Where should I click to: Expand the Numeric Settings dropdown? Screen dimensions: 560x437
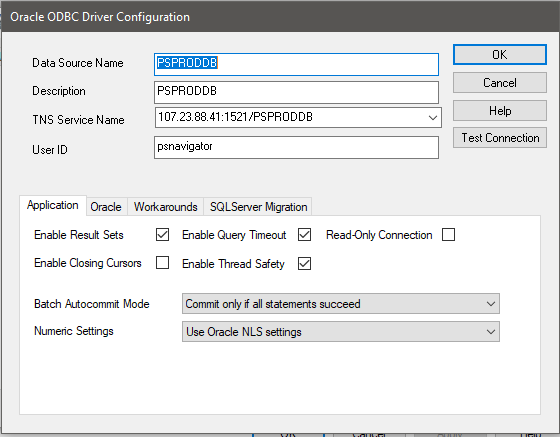(x=341, y=332)
